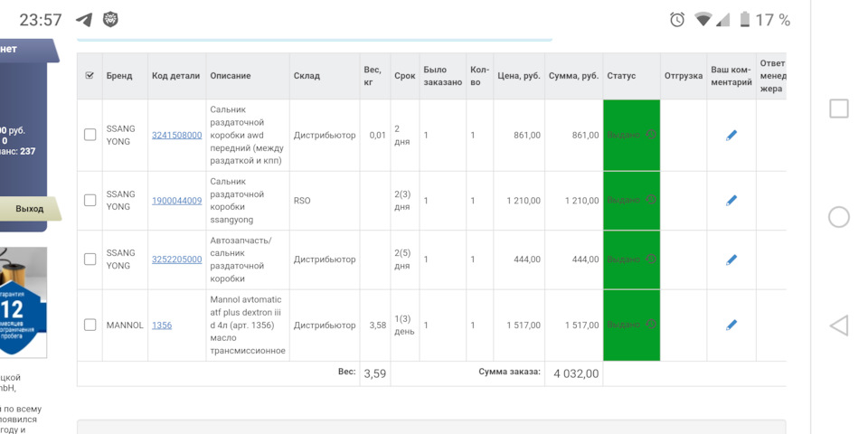This screenshot has height=434, width=868.
Task: Open part code link 3252205000
Action: click(x=176, y=259)
